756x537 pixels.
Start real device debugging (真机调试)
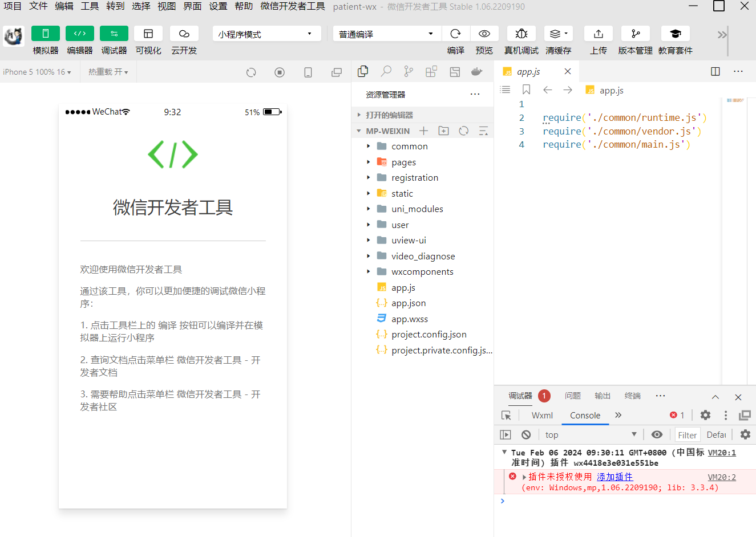521,34
